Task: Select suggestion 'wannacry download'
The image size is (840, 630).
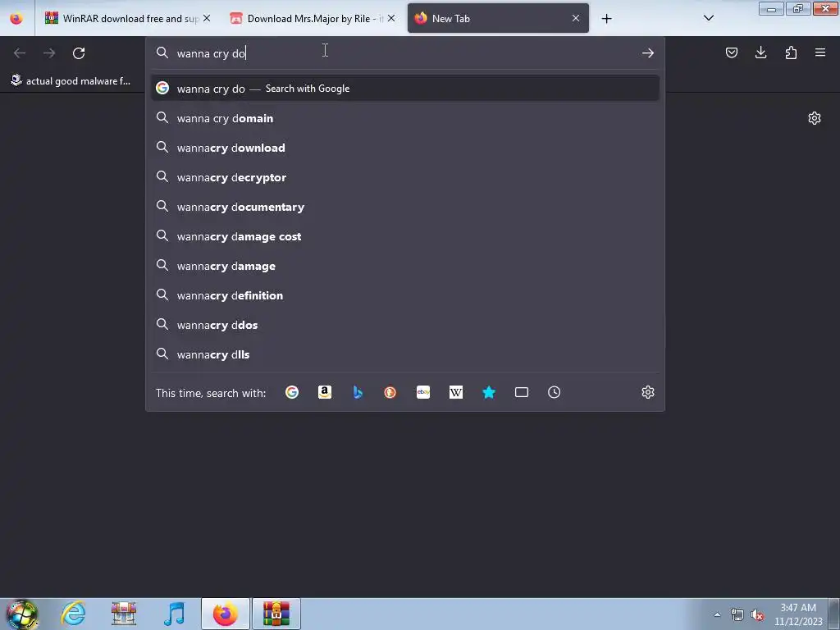Action: (405, 148)
